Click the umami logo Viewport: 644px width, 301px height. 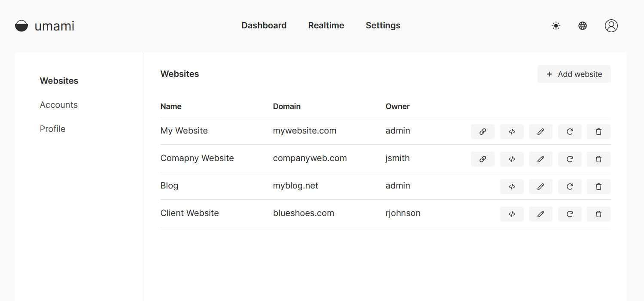tap(45, 26)
